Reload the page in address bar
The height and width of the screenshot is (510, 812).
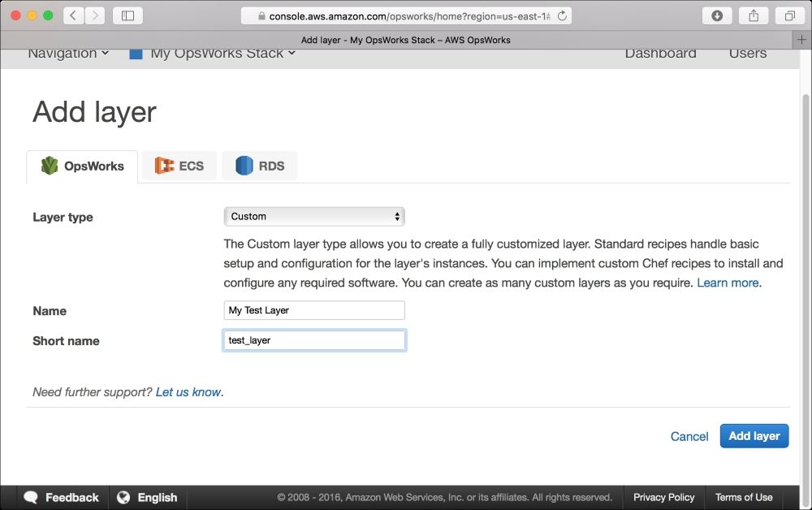coord(562,16)
